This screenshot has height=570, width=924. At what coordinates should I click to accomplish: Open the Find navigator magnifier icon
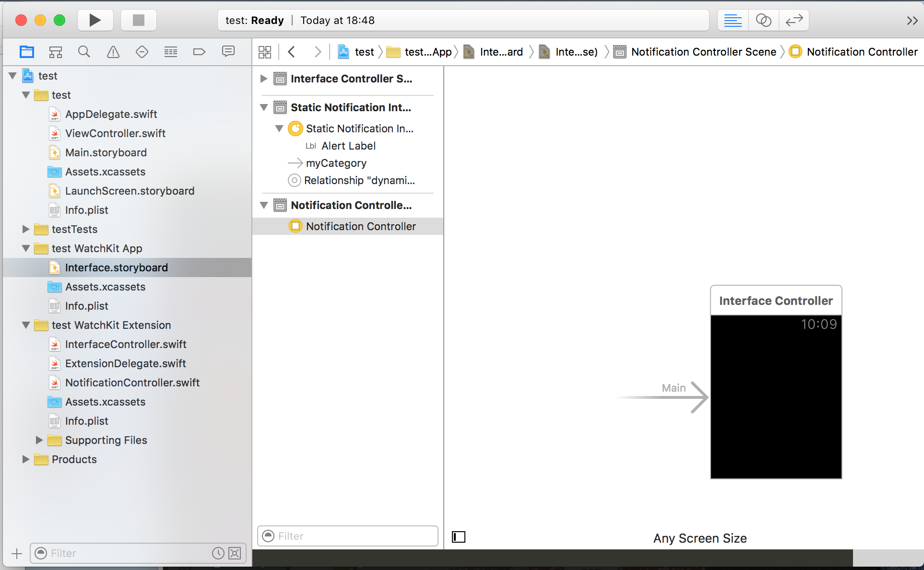[84, 52]
